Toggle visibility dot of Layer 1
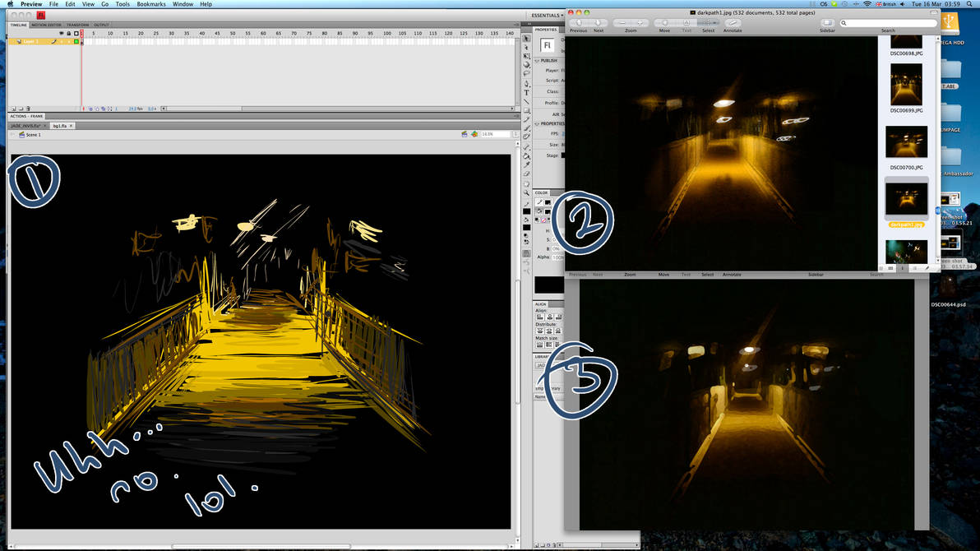This screenshot has height=551, width=980. [62, 41]
